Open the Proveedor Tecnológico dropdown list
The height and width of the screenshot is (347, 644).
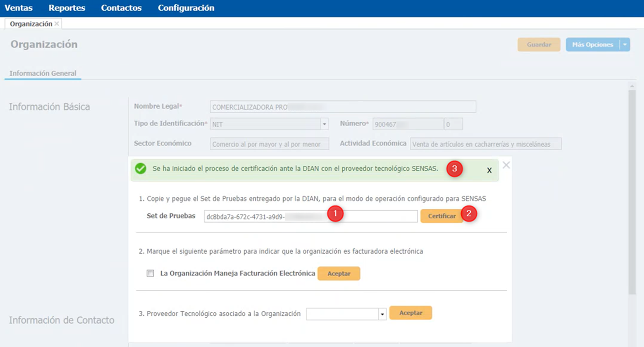[x=382, y=314]
